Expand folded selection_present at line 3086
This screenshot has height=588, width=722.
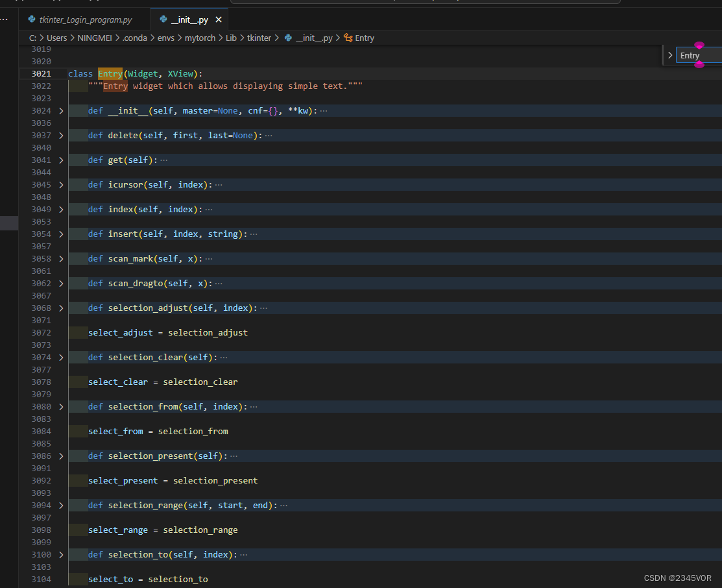[61, 456]
